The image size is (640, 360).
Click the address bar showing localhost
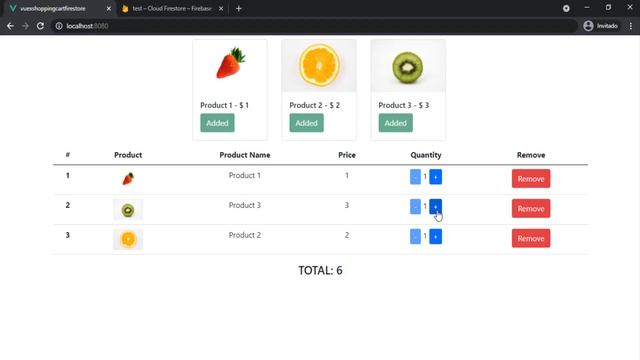pos(314,26)
